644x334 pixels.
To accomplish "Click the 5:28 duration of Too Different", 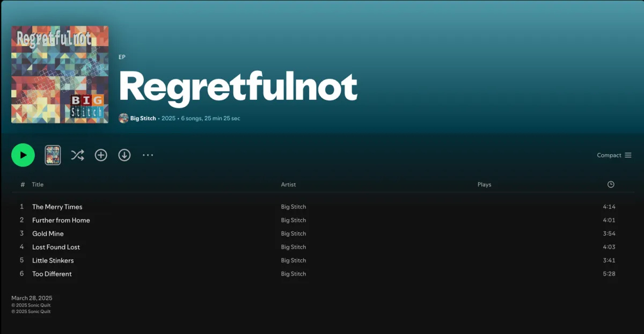I will [x=609, y=274].
